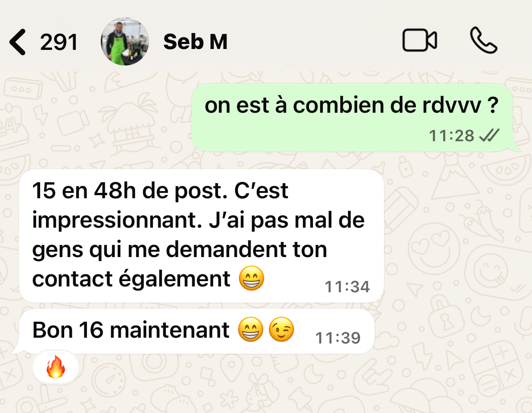The image size is (532, 413).
Task: Select the 'Bon 16 maintenant' message bubble
Action: [x=197, y=331]
